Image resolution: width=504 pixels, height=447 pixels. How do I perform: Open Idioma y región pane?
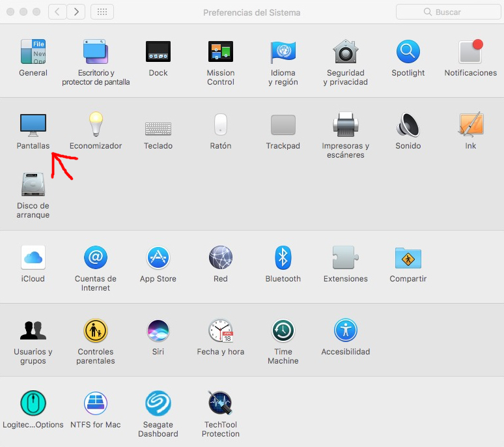pyautogui.click(x=283, y=51)
